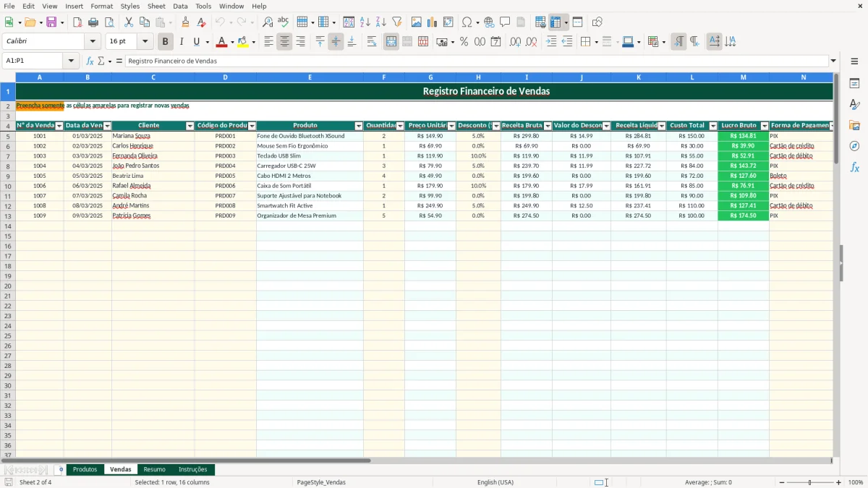868x488 pixels.
Task: Click the Export as PDF icon
Action: pyautogui.click(x=77, y=22)
